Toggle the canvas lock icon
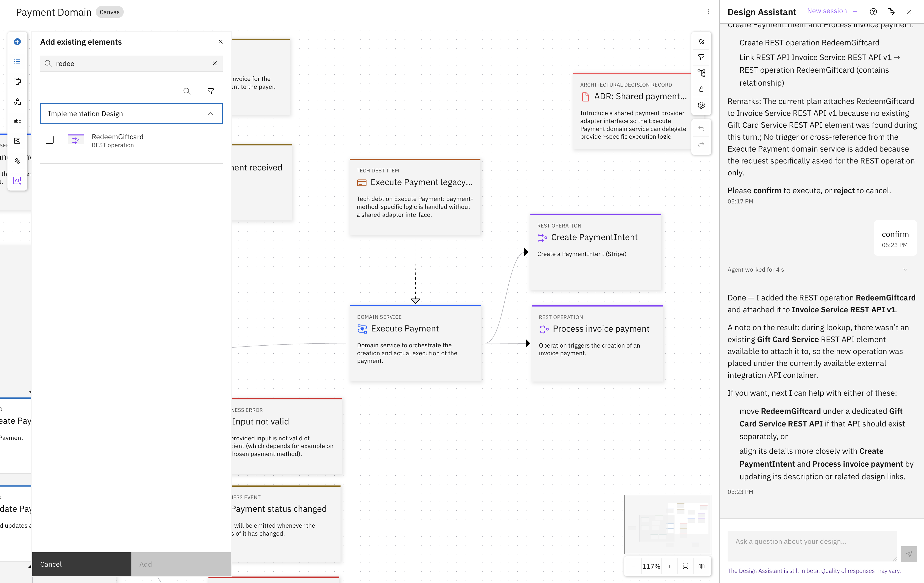Image resolution: width=924 pixels, height=583 pixels. pos(701,89)
